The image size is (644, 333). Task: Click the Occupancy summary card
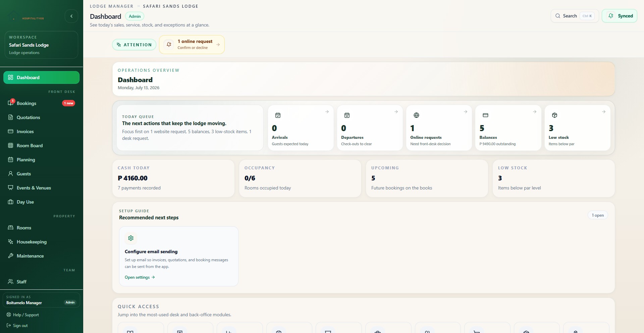click(x=300, y=178)
